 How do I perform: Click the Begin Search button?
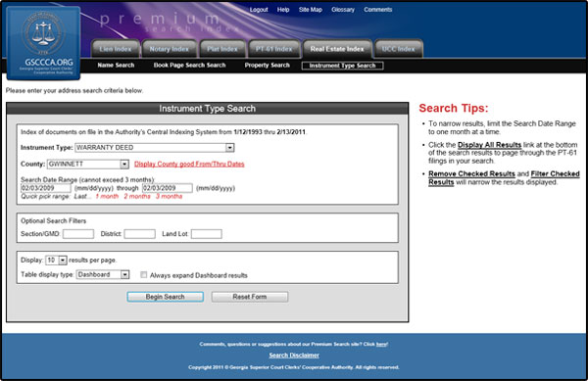coord(165,297)
